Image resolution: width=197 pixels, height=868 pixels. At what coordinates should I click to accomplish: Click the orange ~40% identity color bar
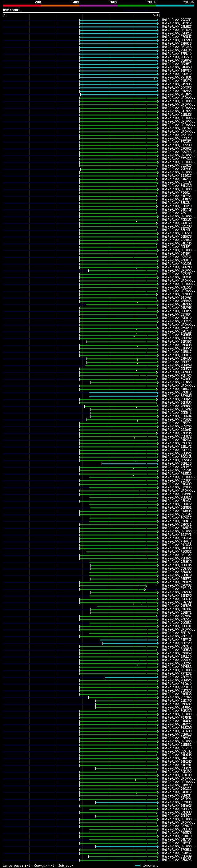[x=60, y=6]
